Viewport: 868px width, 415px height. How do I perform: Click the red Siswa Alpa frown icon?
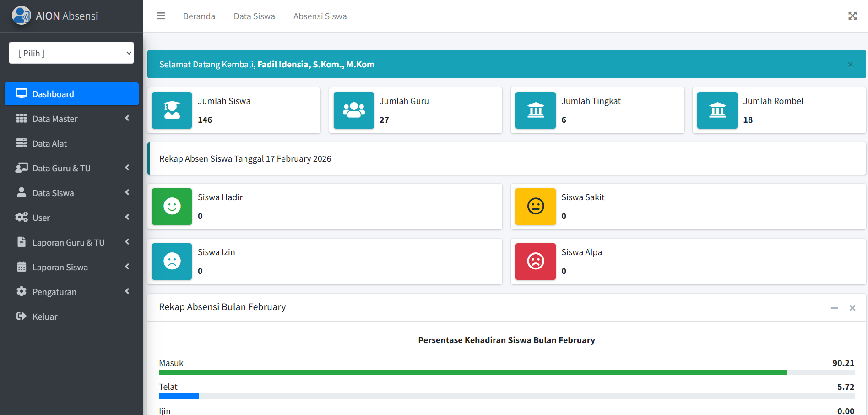tap(535, 262)
